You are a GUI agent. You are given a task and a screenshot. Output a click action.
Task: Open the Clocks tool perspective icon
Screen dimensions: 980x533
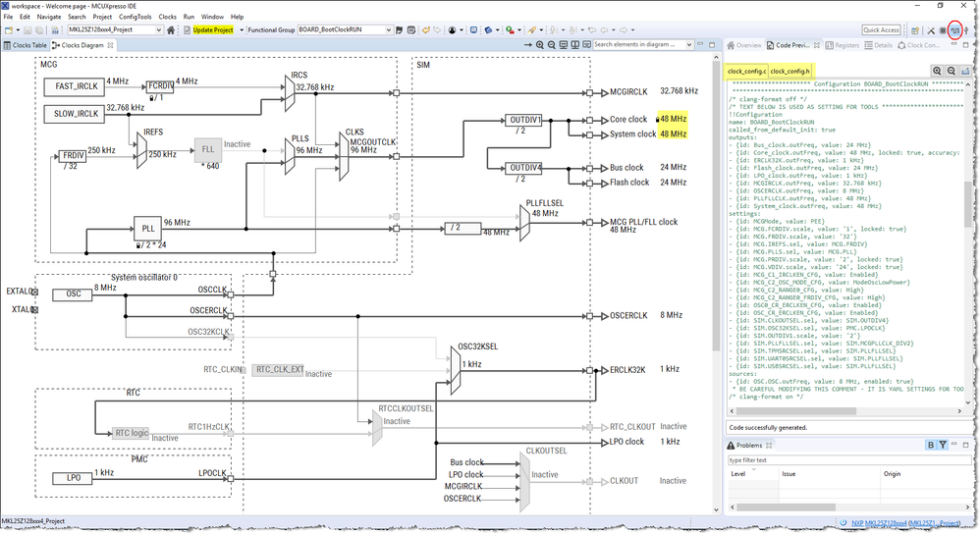tap(955, 30)
